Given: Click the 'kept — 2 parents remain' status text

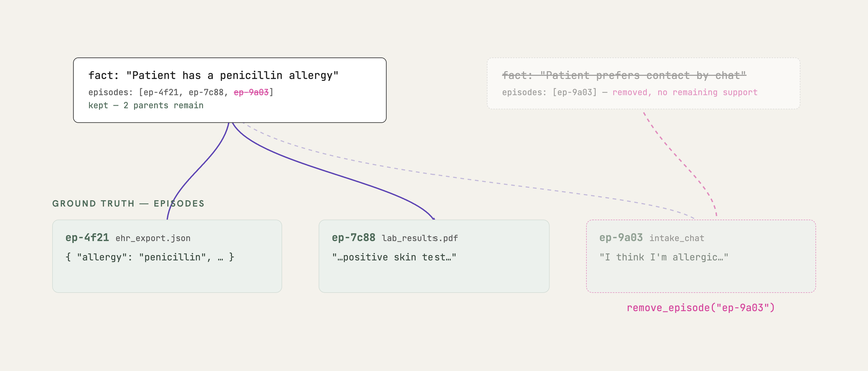Looking at the screenshot, I should (146, 105).
